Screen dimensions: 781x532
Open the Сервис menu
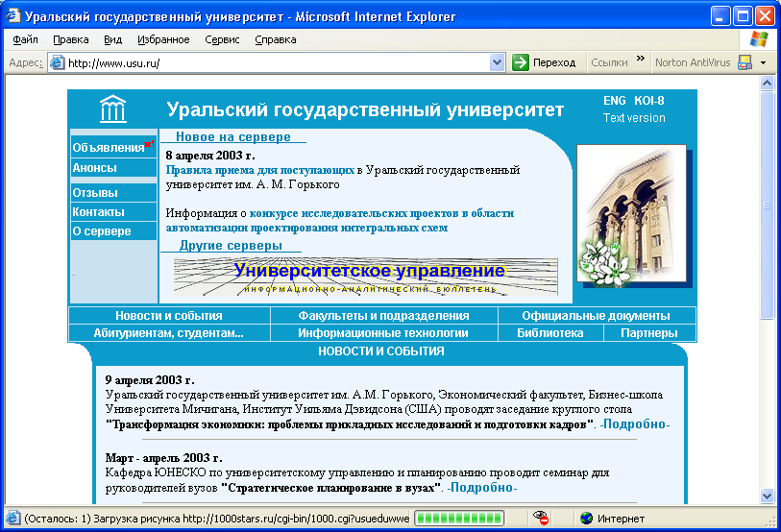click(x=222, y=39)
